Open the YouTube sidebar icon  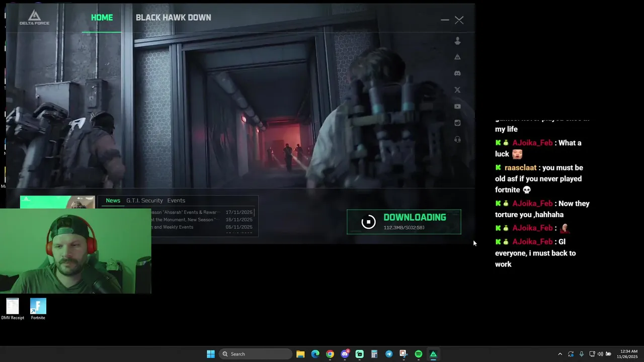(457, 107)
